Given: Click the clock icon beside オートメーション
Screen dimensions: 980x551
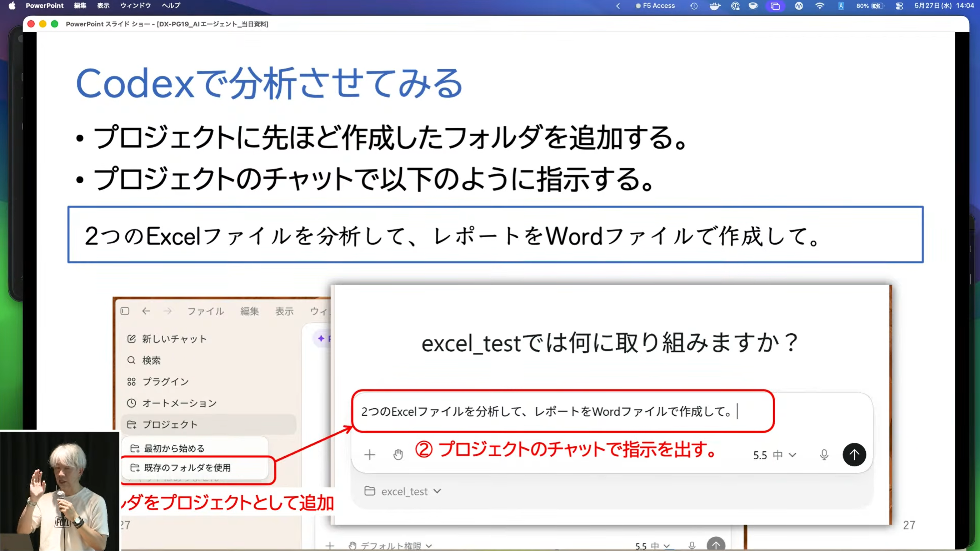Looking at the screenshot, I should (131, 403).
